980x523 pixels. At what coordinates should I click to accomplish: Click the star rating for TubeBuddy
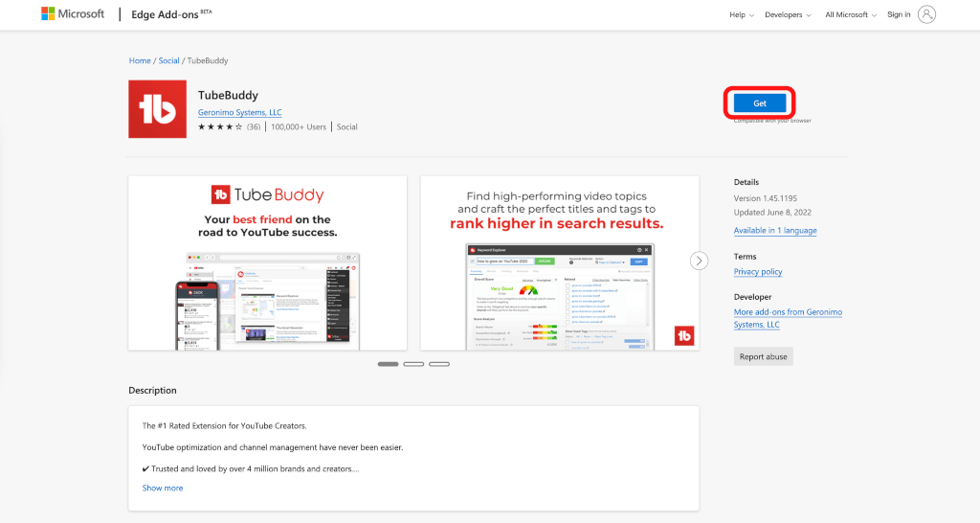tap(220, 126)
